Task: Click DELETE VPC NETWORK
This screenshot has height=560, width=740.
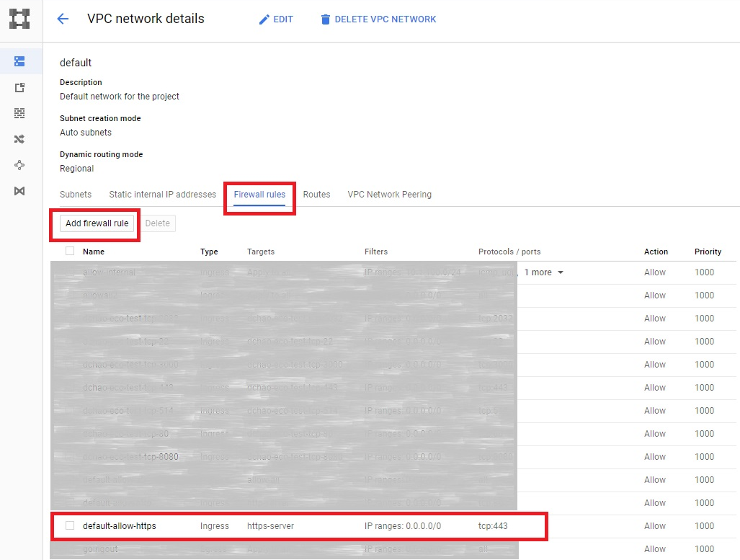Action: pos(378,19)
